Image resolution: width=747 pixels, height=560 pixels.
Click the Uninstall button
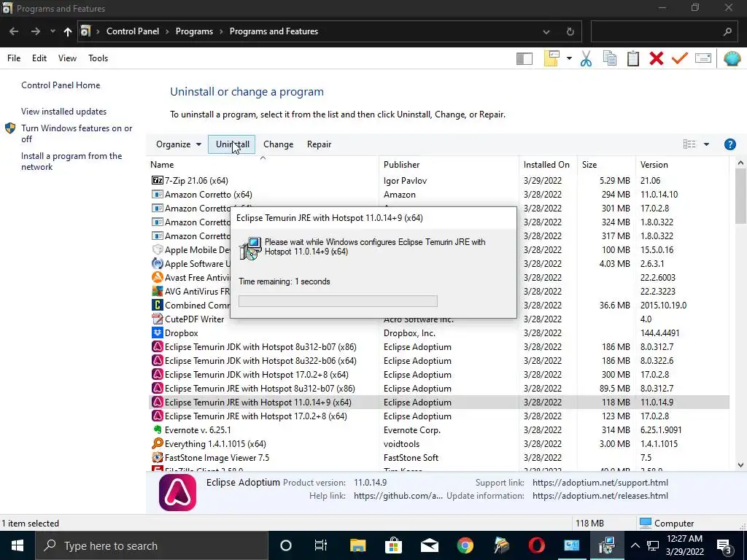pos(232,144)
